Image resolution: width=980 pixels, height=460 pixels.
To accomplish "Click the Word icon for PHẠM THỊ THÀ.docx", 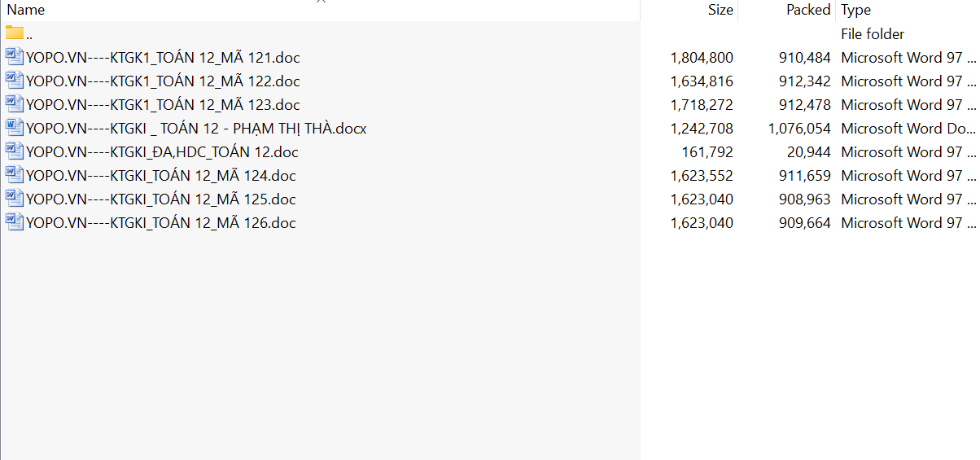I will pos(15,128).
